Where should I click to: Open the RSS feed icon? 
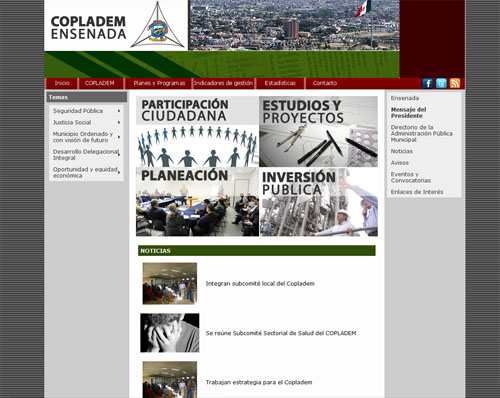tap(455, 83)
